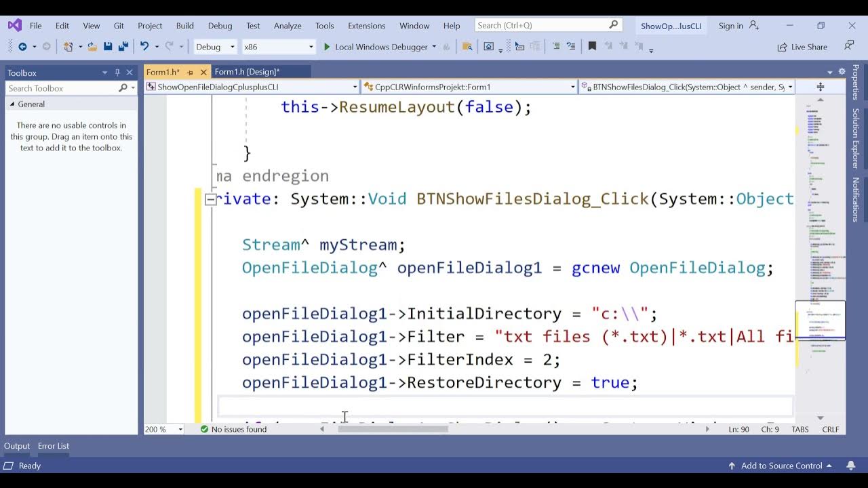Screen dimensions: 868x488
Task: Open the feedback icon at the top right
Action: (849, 46)
